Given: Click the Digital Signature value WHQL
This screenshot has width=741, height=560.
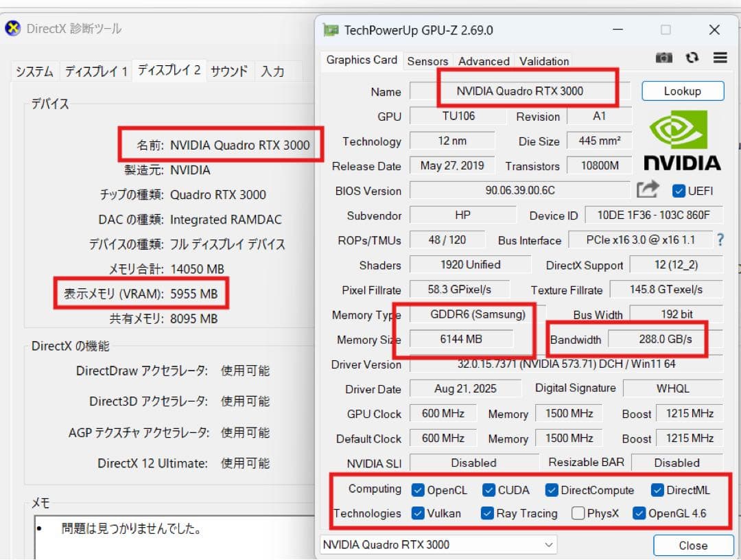Looking at the screenshot, I should click(x=673, y=388).
